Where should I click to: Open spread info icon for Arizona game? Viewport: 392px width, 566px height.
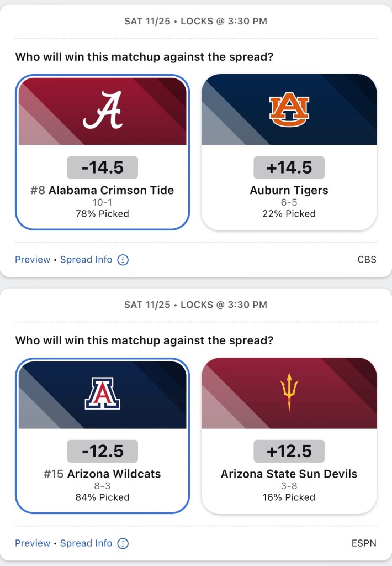[x=123, y=543]
